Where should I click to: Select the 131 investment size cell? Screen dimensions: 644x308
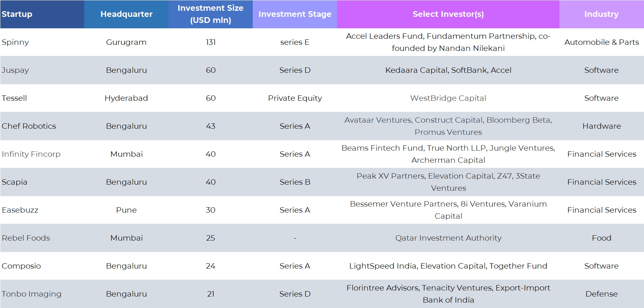(x=210, y=42)
